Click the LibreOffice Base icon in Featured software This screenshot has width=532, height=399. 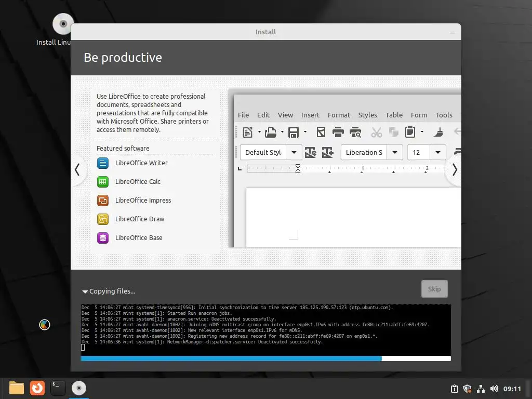point(103,238)
